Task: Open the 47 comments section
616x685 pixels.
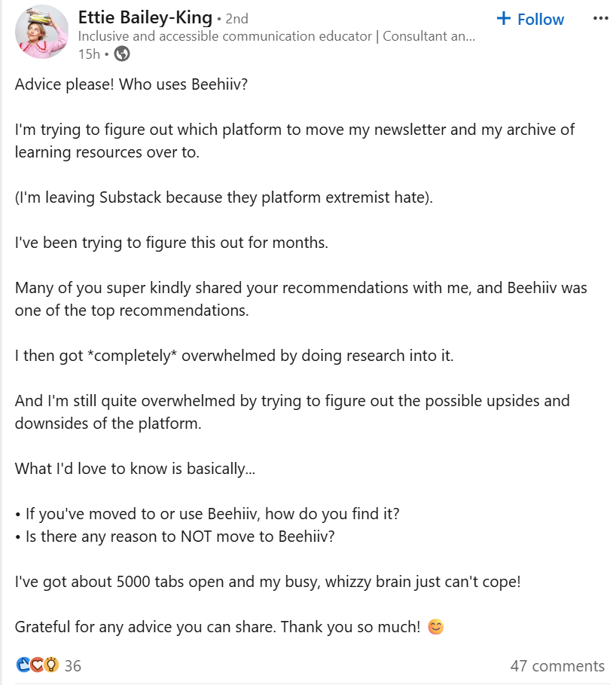Action: point(557,665)
